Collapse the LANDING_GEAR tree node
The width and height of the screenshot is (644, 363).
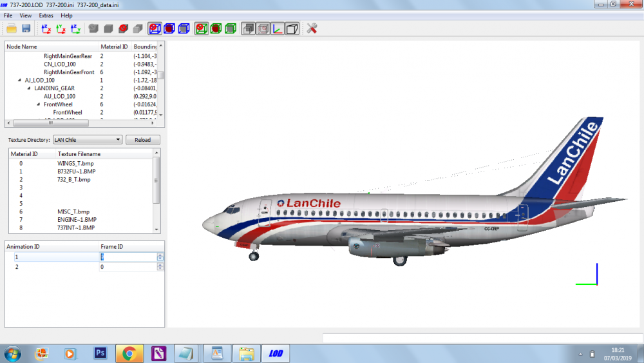29,88
